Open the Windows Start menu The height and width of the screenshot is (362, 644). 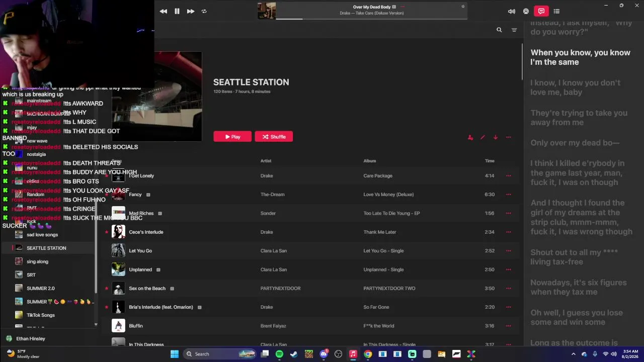(x=175, y=354)
